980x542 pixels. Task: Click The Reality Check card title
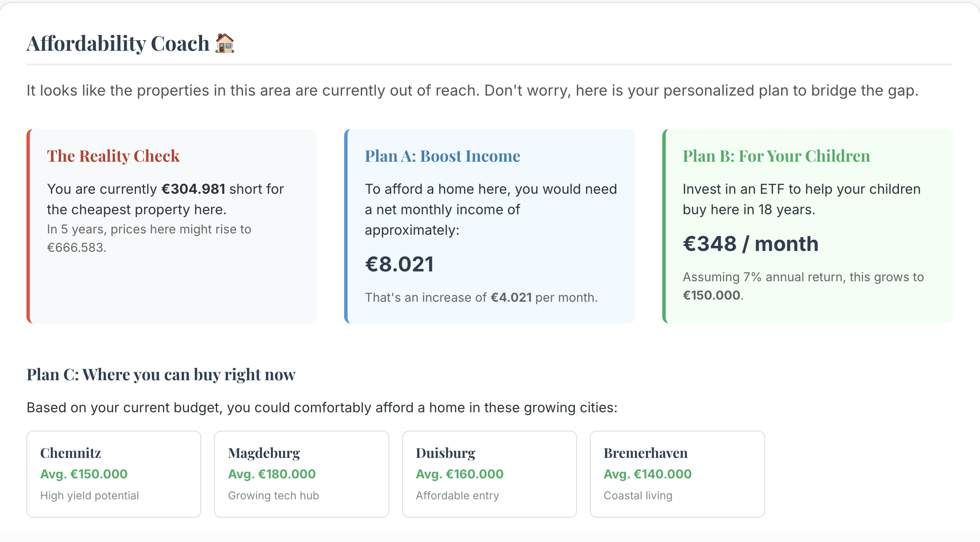pyautogui.click(x=113, y=156)
